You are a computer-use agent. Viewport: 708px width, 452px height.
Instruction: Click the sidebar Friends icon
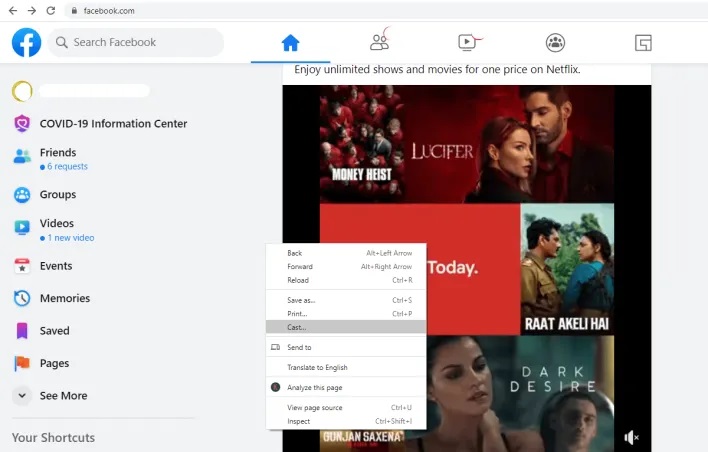[x=22, y=156]
